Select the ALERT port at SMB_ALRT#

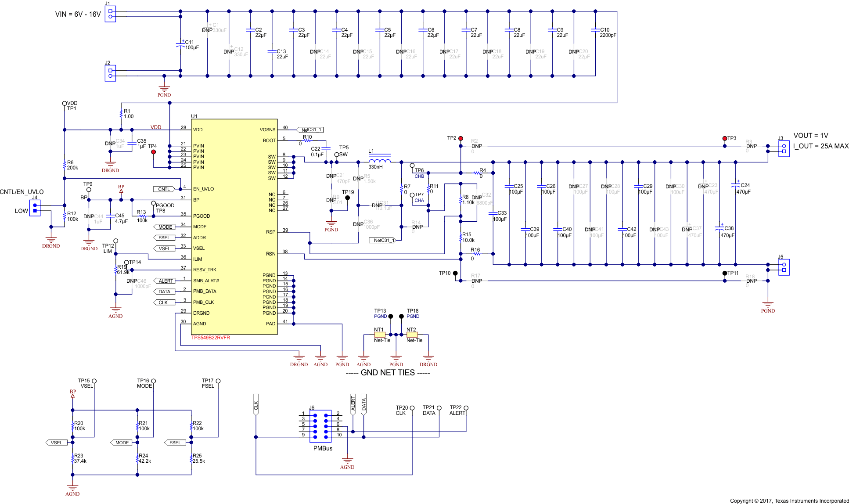click(164, 281)
